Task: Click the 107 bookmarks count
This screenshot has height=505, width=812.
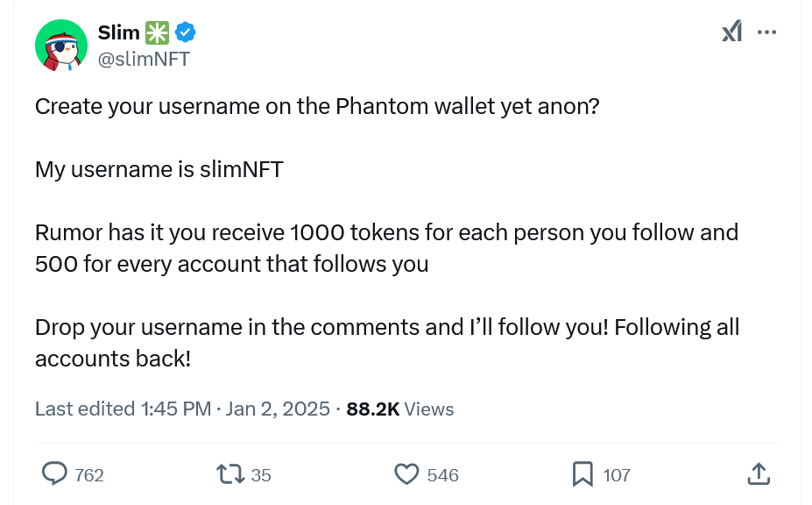Action: (x=617, y=475)
